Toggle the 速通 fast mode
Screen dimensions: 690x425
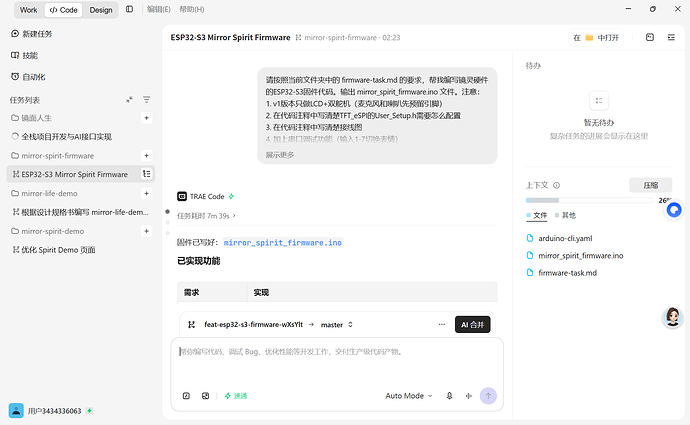point(236,396)
